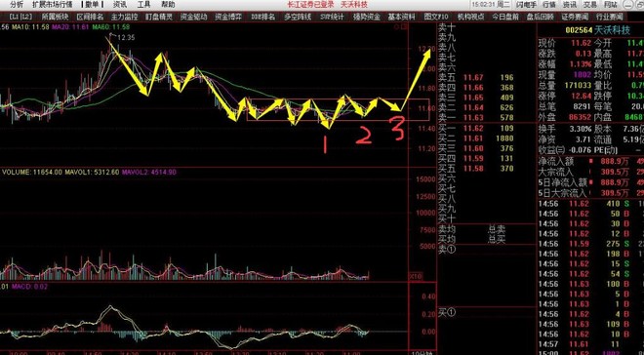This screenshot has width=644, height=355.
Task: Select the 多空阵线 toolbar item
Action: coord(298,17)
